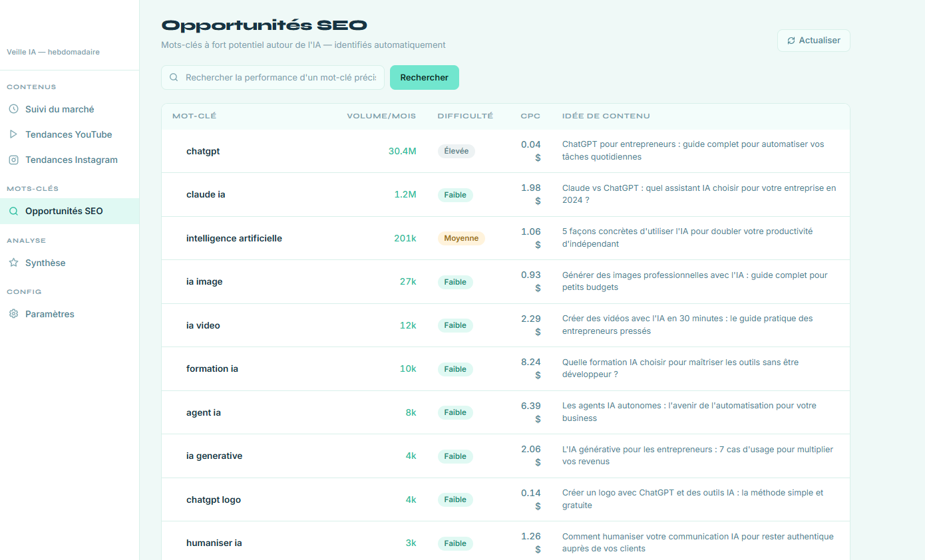Click the search icon inside the keyword field
925x560 pixels.
click(x=174, y=77)
